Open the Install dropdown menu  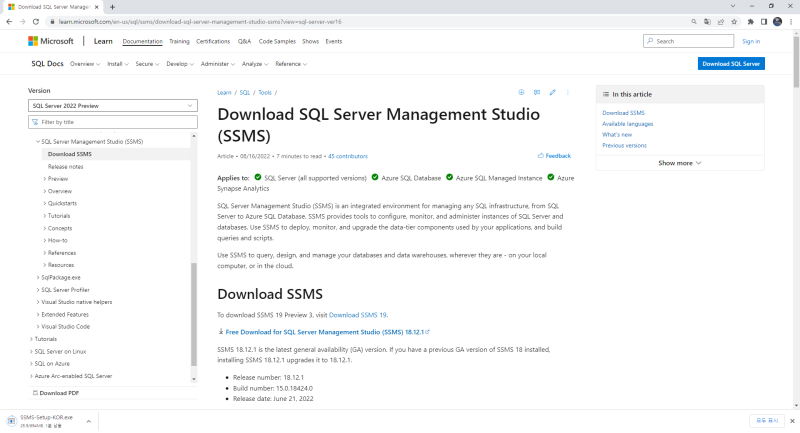[118, 64]
